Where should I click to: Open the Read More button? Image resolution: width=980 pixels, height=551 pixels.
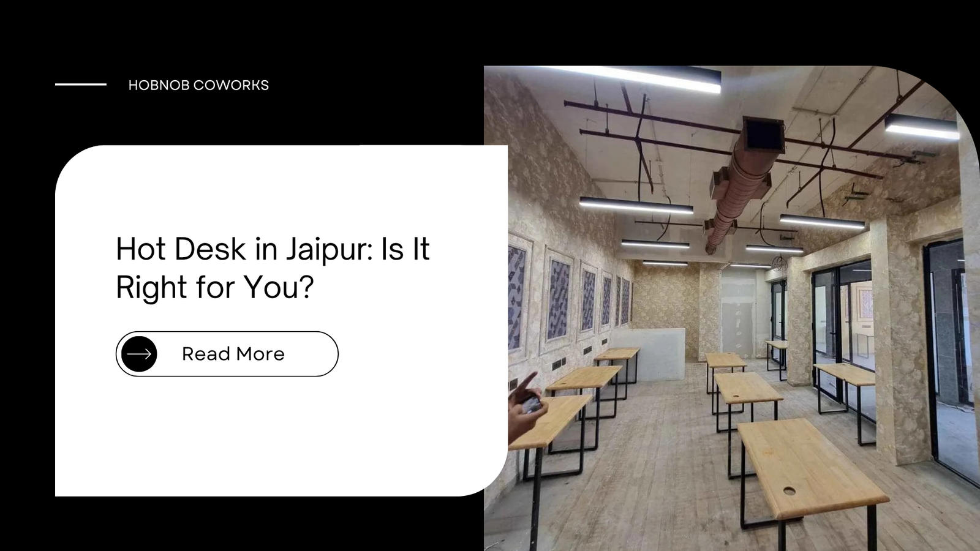click(x=227, y=354)
